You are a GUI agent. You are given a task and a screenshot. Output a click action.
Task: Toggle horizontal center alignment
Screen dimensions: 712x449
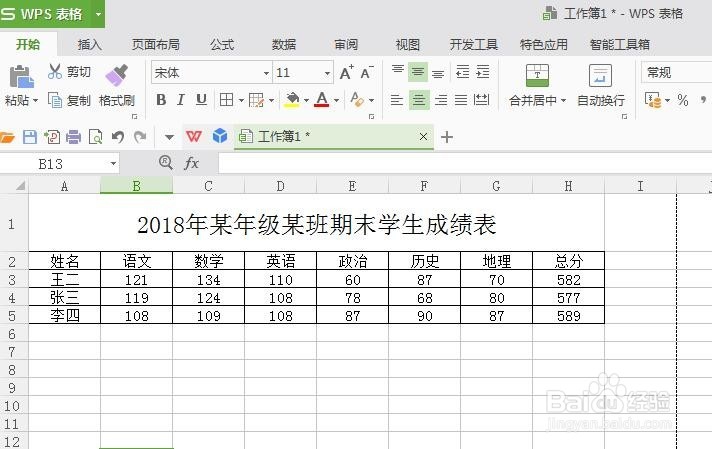pyautogui.click(x=419, y=100)
